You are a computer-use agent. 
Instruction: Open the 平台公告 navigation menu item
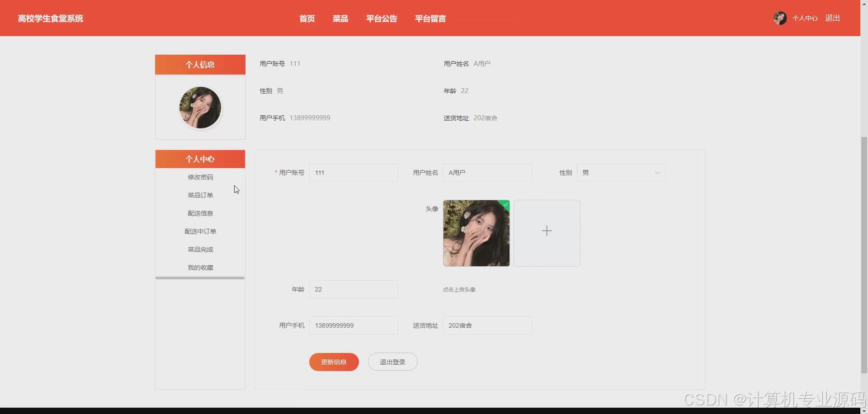(x=382, y=19)
